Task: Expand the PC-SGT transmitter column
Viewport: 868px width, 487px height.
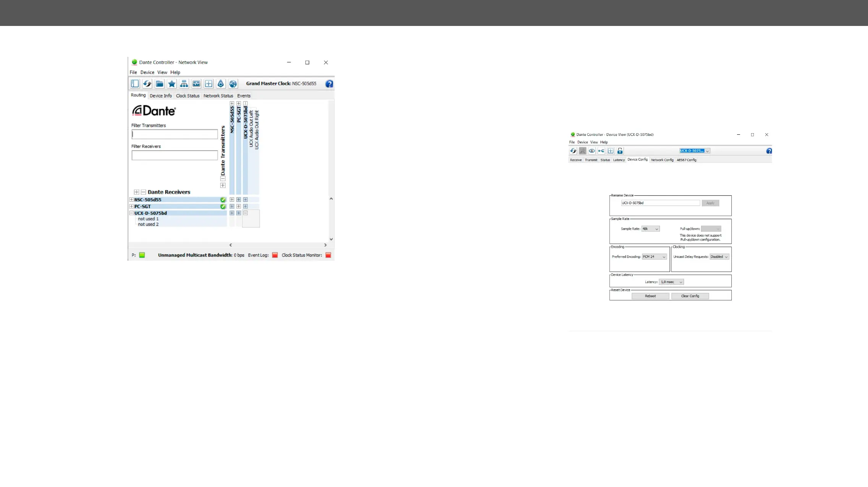Action: pyautogui.click(x=239, y=103)
